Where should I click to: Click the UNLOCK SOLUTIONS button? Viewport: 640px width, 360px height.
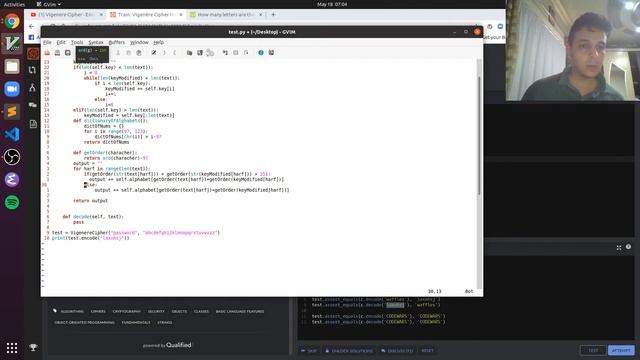[349, 351]
